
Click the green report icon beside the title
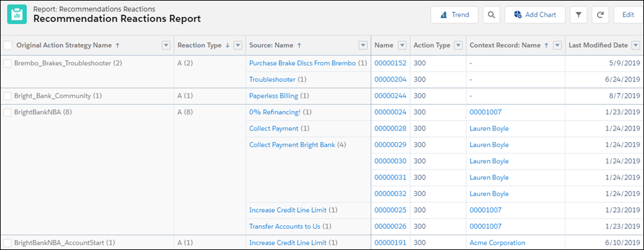17,14
